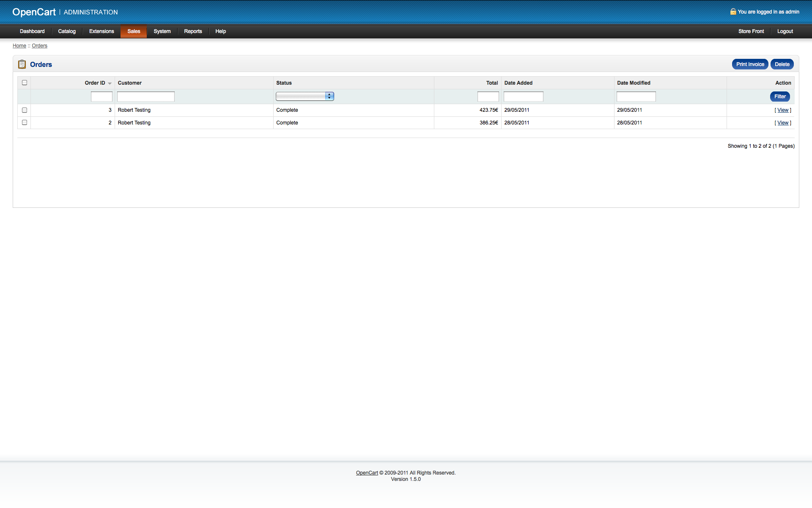Open the Sales menu
Screen dimensions: 812x508
pos(134,31)
